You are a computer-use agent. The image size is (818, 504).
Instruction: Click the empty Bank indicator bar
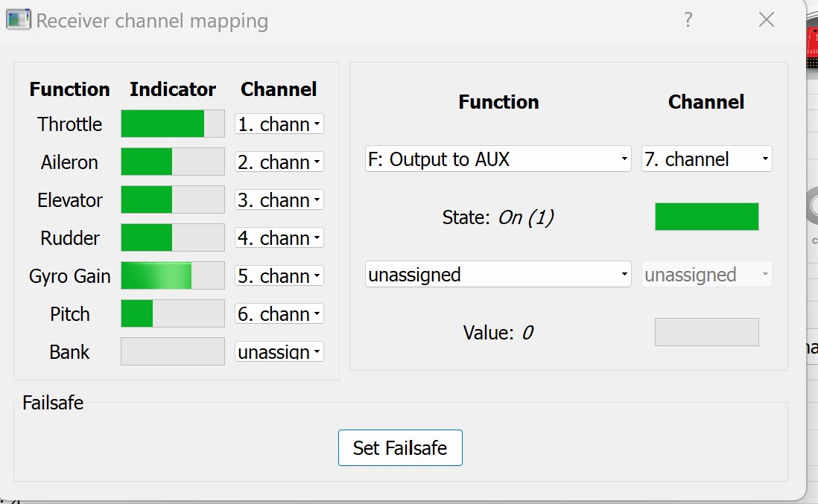173,352
